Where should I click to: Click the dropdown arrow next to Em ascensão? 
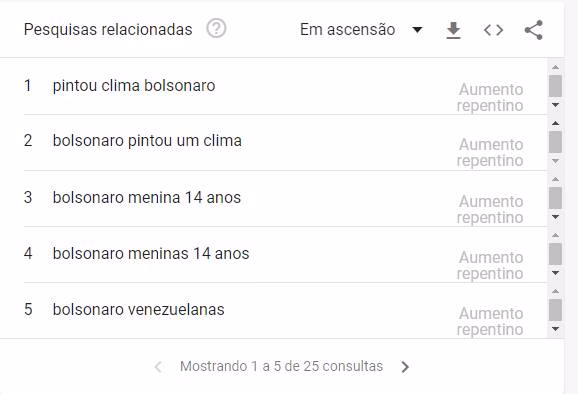tap(417, 30)
